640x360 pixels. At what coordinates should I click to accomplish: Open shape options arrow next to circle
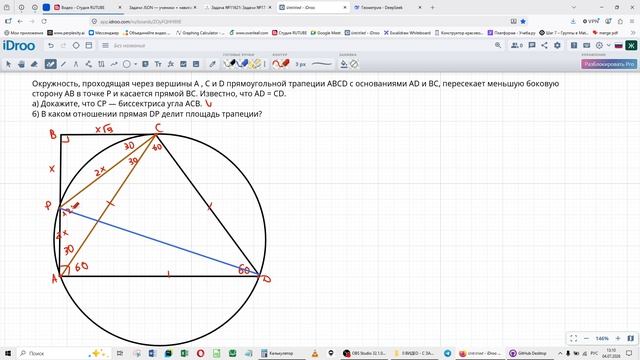[x=136, y=64]
